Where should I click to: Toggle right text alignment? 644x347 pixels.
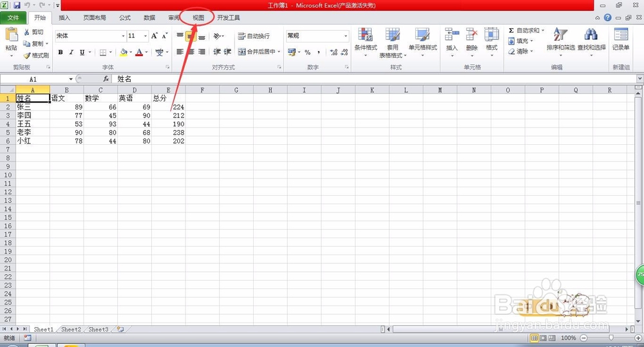click(x=202, y=52)
